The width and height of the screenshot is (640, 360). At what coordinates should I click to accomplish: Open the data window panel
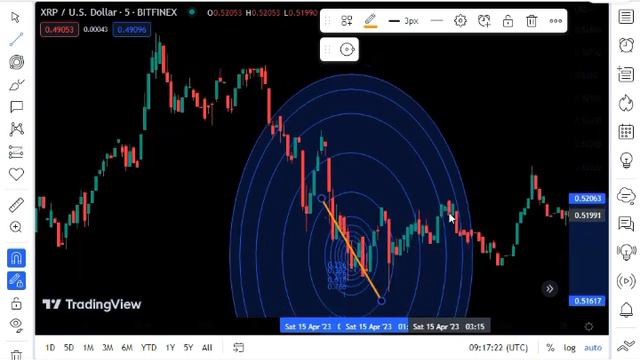pyautogui.click(x=626, y=74)
